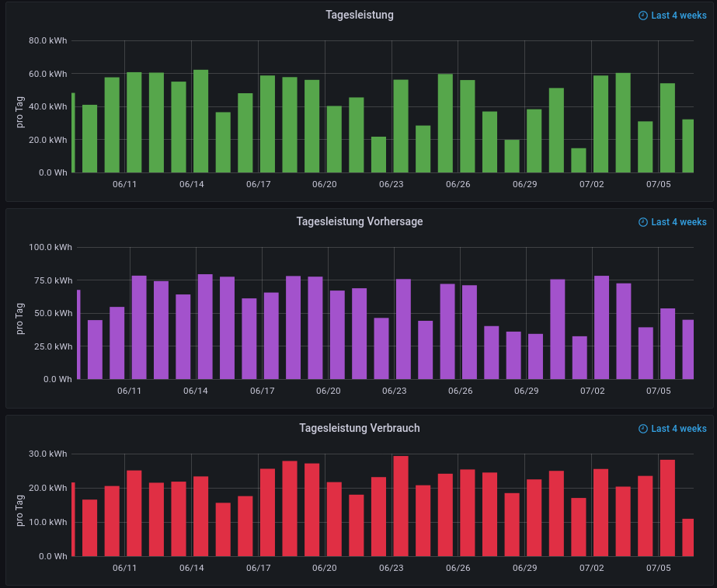Click the 06/11 x-axis label in Tagesleistung chart

(124, 184)
